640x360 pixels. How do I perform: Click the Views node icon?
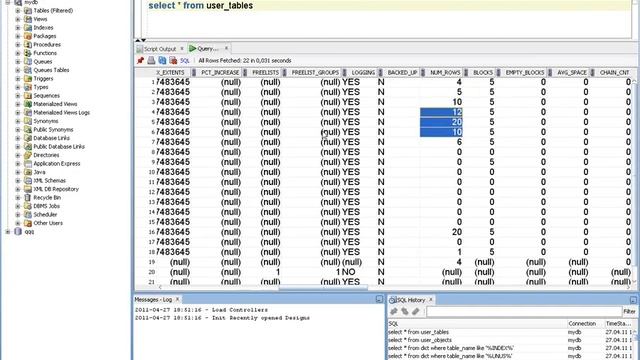point(28,19)
